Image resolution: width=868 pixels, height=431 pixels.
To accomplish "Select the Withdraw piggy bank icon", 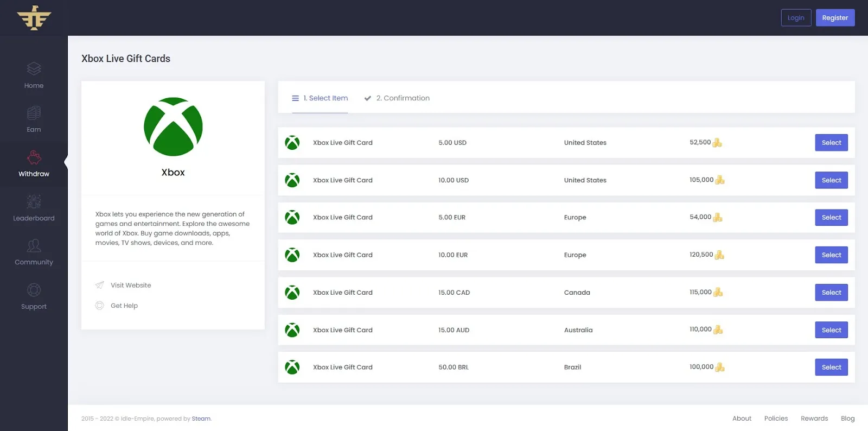I will pos(34,157).
